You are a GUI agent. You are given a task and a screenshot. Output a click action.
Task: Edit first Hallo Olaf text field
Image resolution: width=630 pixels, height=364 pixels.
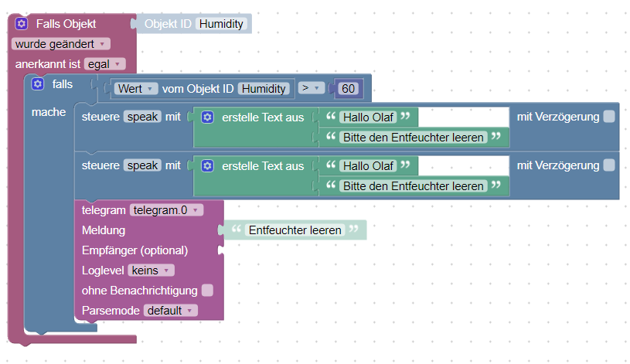click(x=367, y=117)
